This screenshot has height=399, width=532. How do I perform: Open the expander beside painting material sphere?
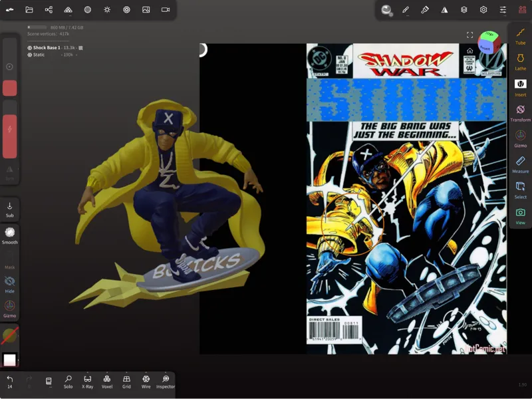pyautogui.click(x=18, y=336)
